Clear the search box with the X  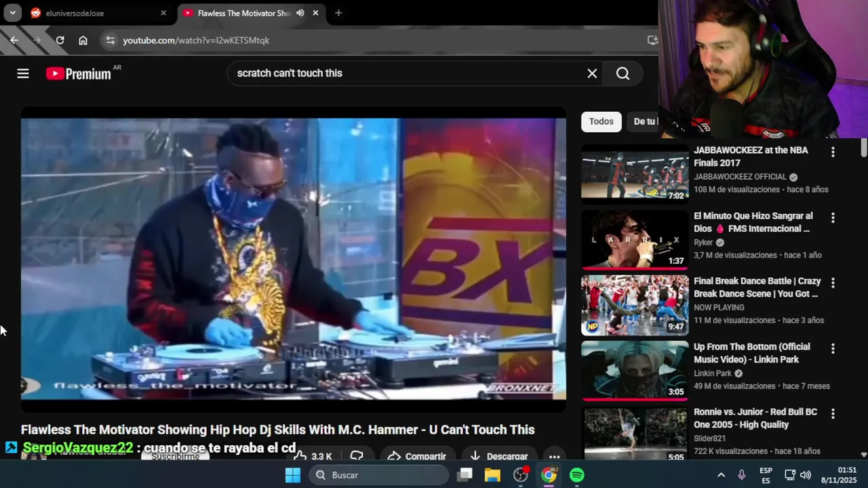592,73
